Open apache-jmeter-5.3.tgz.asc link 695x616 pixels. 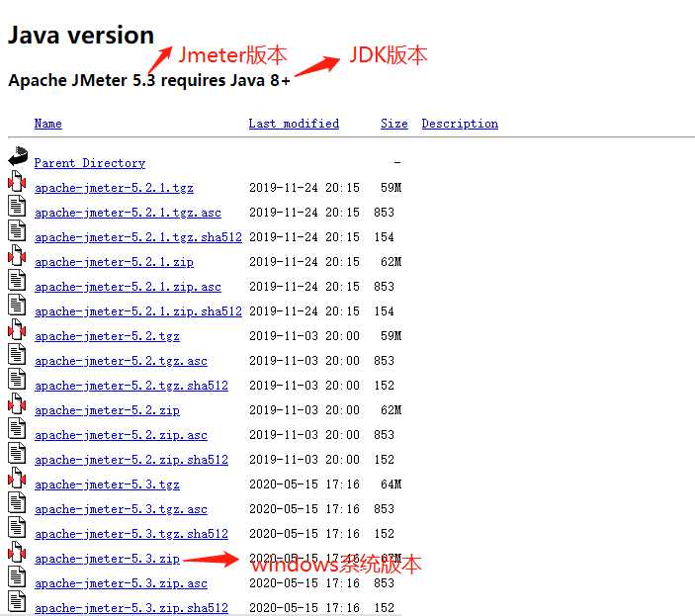[121, 509]
